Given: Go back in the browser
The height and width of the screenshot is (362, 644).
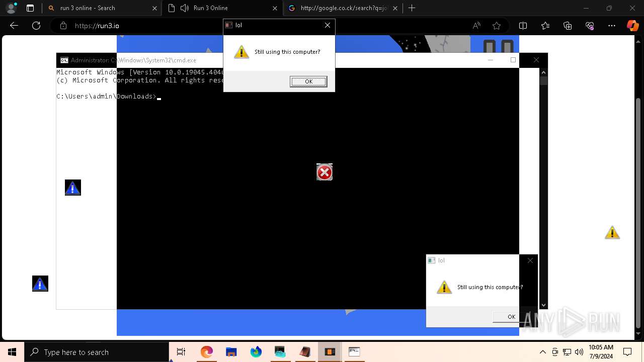Looking at the screenshot, I should (14, 26).
